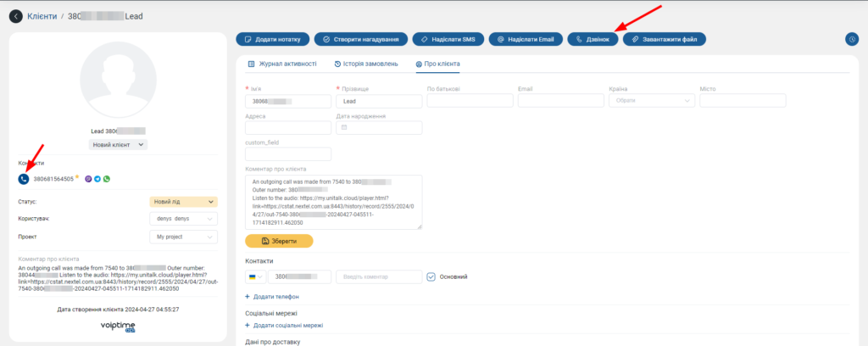Viewport: 868px width, 346px height.
Task: Switch to Журнал активності tab
Action: tap(282, 64)
